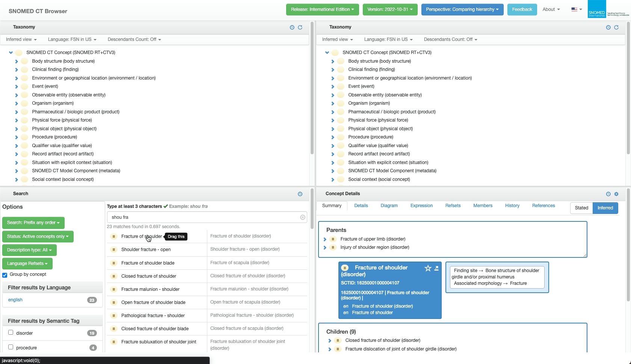Switch to the History tab
The image size is (631, 364).
coord(512,206)
